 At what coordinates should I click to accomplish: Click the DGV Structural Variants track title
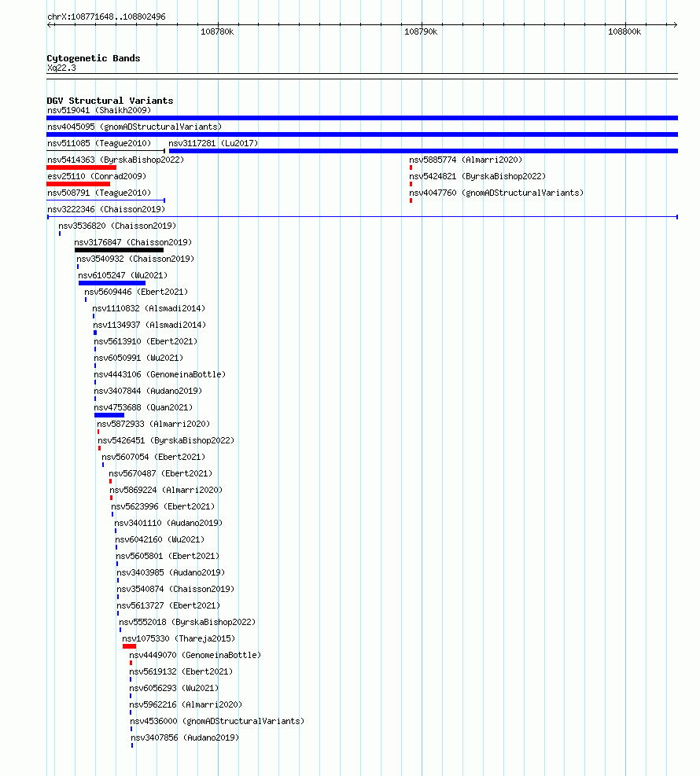click(x=110, y=101)
